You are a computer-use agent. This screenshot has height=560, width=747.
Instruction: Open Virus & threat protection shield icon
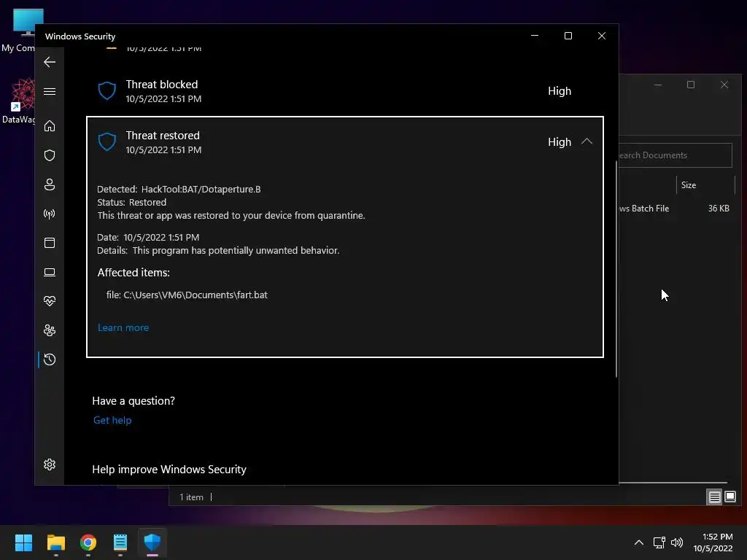click(x=50, y=155)
